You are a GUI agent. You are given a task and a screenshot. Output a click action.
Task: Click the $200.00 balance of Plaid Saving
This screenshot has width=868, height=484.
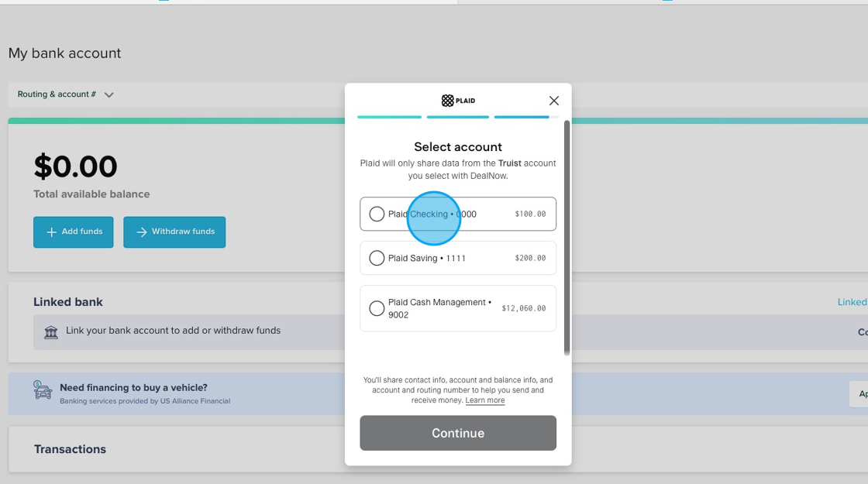(x=530, y=259)
